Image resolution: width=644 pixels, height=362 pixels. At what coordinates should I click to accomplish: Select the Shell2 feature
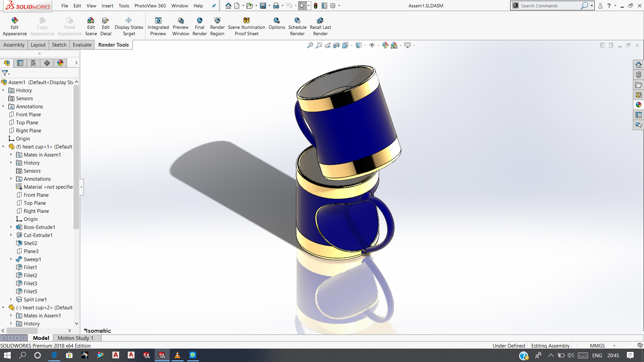click(x=30, y=243)
